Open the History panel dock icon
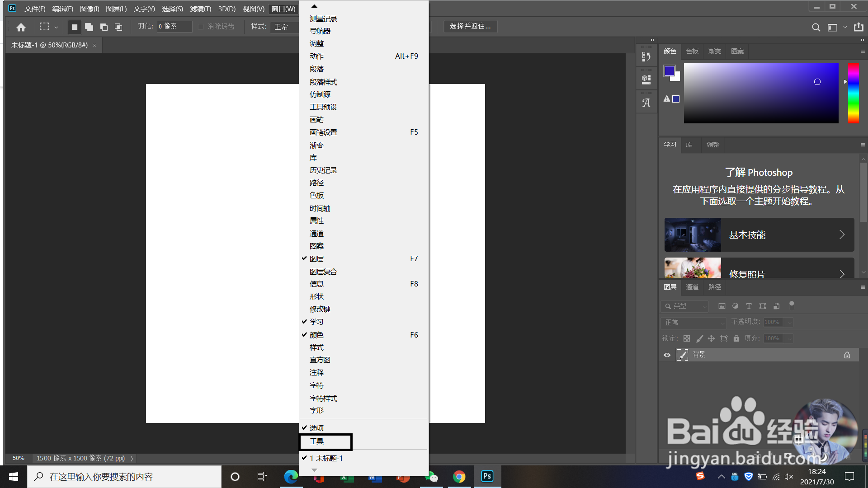The height and width of the screenshot is (488, 868). click(646, 56)
